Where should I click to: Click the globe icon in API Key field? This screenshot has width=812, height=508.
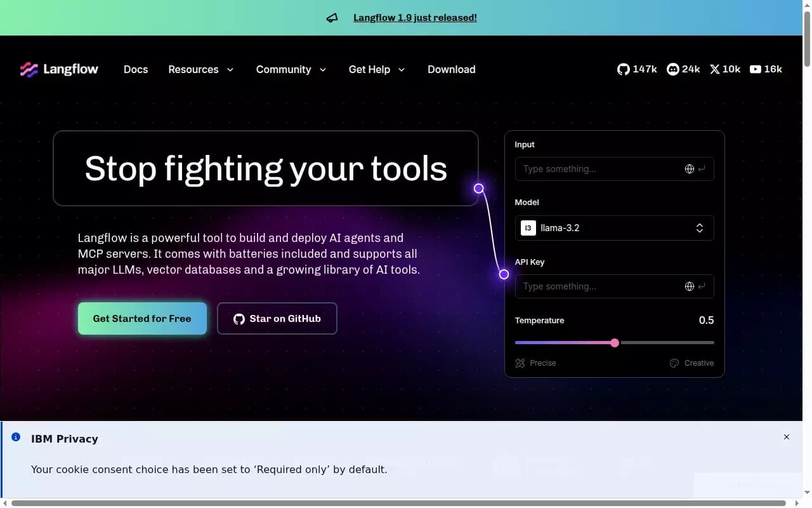click(x=690, y=286)
